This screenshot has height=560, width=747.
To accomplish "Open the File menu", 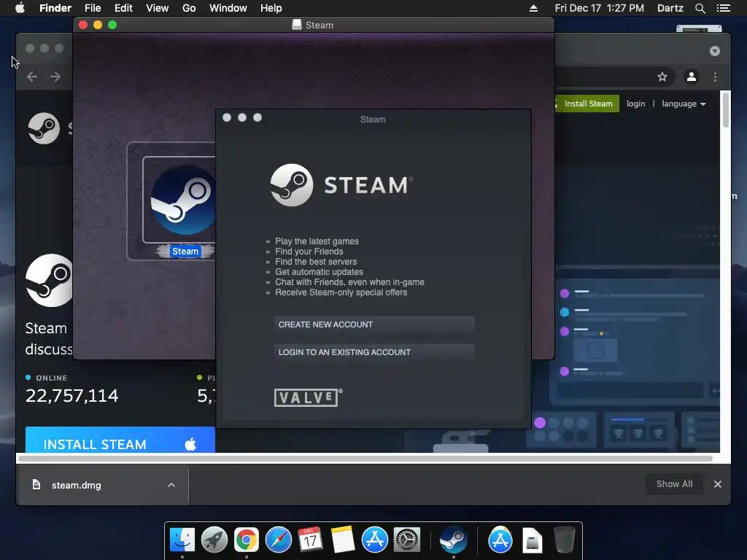I will [93, 8].
